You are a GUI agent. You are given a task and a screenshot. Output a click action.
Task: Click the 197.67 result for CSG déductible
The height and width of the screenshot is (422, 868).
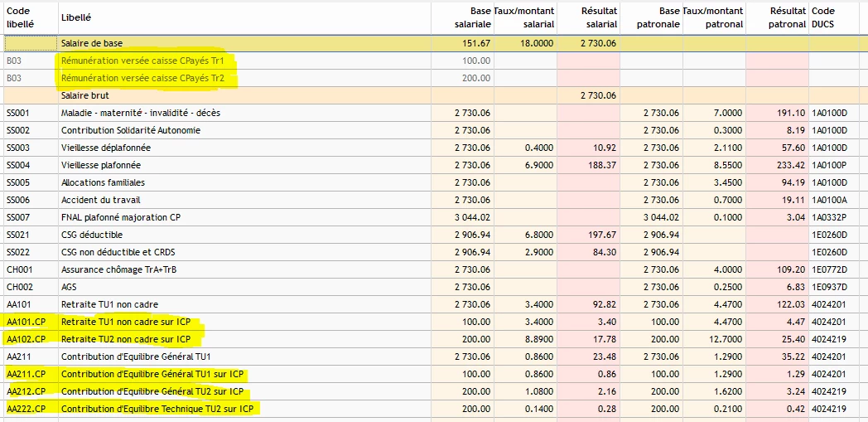click(x=602, y=235)
